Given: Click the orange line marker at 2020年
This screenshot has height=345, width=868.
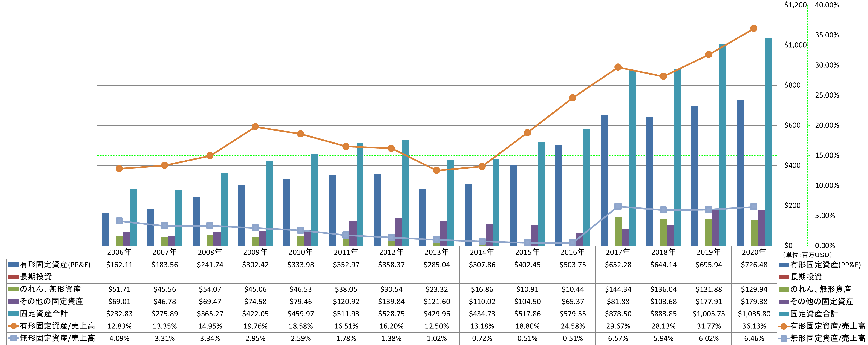Looking at the screenshot, I should [754, 28].
